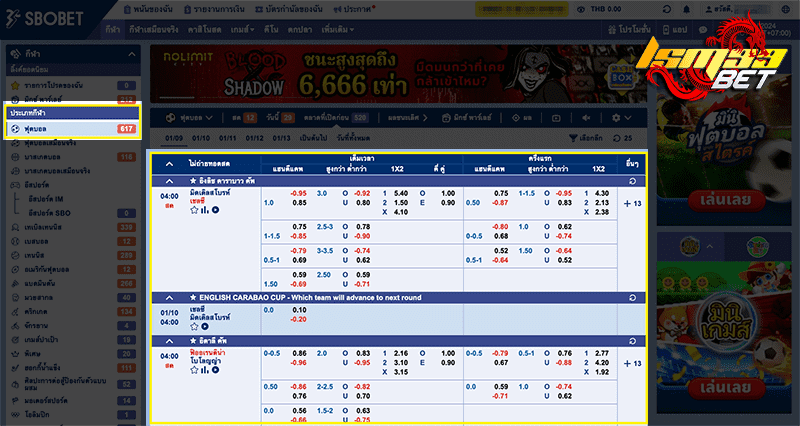
Task: Select Virtual Sports (กีฬาเสมือนจริง) nav tab
Action: pyautogui.click(x=154, y=30)
